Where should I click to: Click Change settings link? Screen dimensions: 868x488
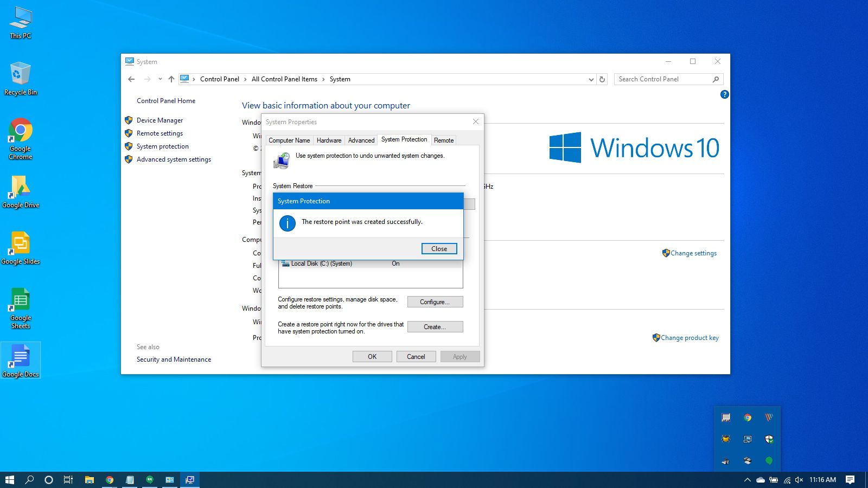click(693, 253)
